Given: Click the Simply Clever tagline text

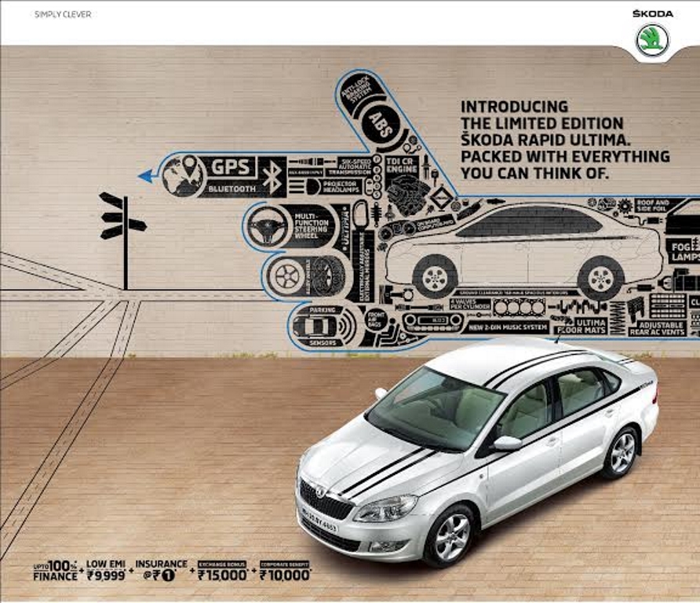Looking at the screenshot, I should (63, 14).
